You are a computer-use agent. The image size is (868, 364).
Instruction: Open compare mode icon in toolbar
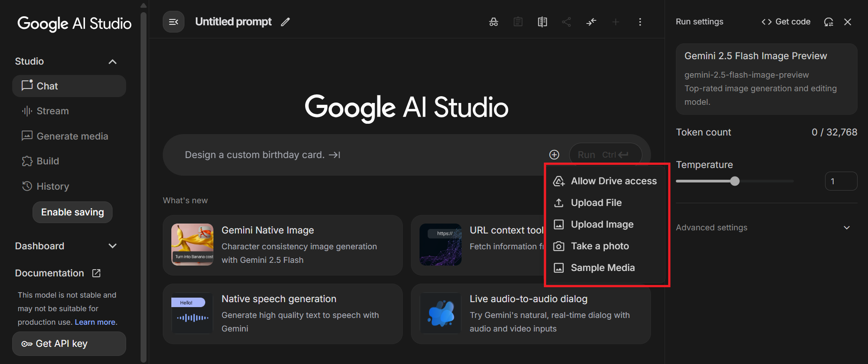click(x=542, y=22)
